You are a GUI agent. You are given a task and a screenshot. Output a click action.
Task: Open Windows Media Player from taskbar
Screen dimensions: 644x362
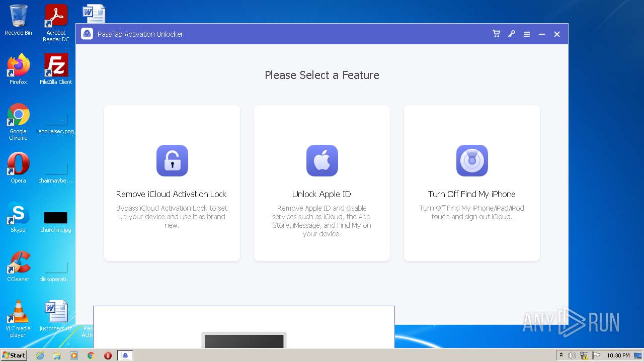point(74,355)
